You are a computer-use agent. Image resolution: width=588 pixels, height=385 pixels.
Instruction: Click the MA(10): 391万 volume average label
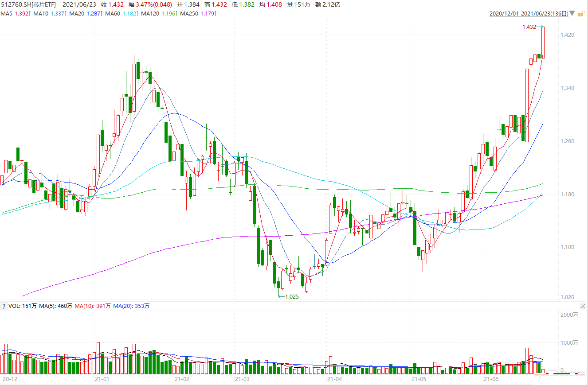pos(93,306)
